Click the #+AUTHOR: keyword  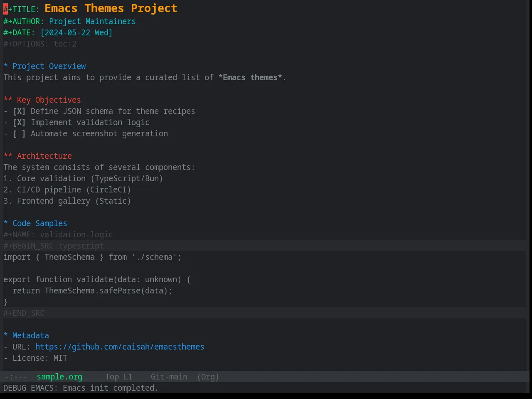coord(24,21)
